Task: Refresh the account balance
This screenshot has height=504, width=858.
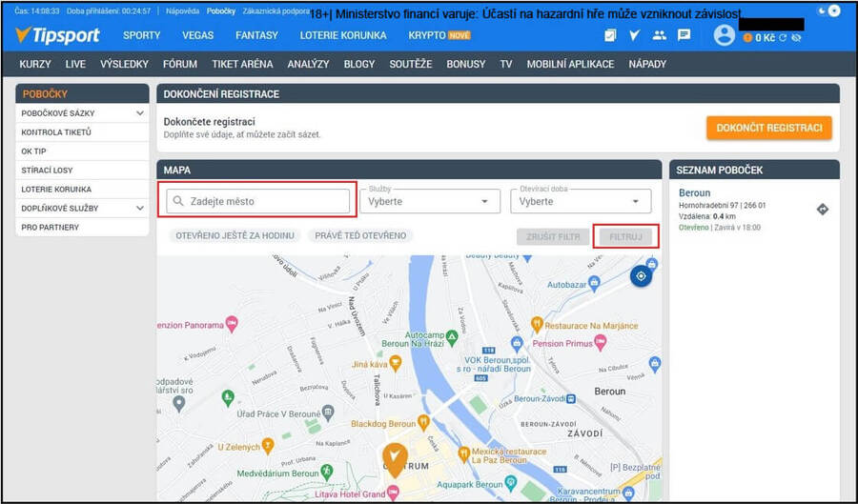Action: pos(783,38)
